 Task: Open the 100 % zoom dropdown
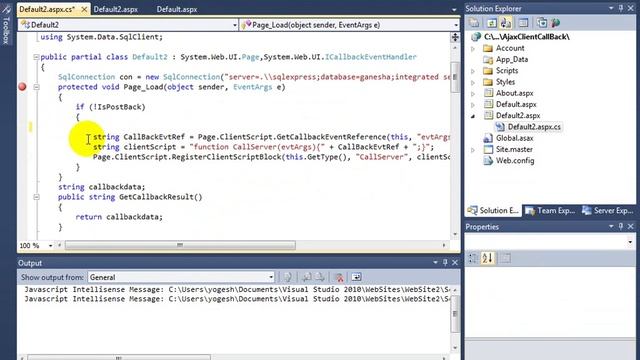50,246
